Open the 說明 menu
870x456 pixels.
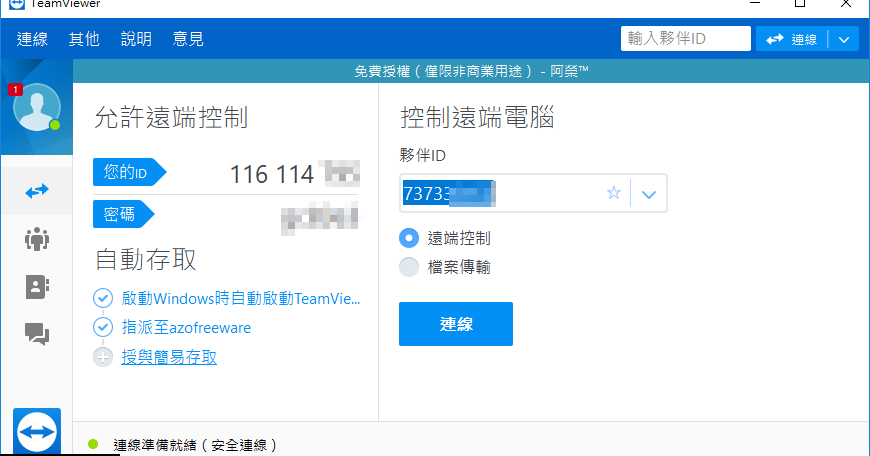pyautogui.click(x=136, y=39)
